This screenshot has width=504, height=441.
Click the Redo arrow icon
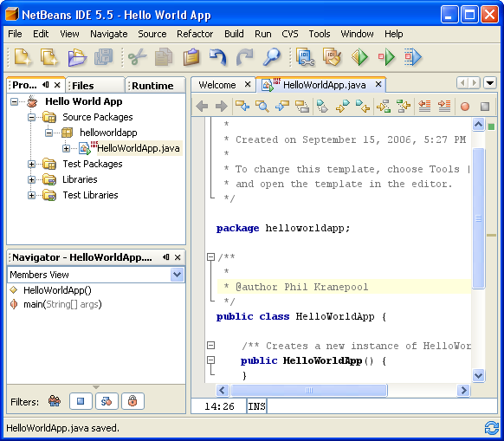pyautogui.click(x=245, y=57)
